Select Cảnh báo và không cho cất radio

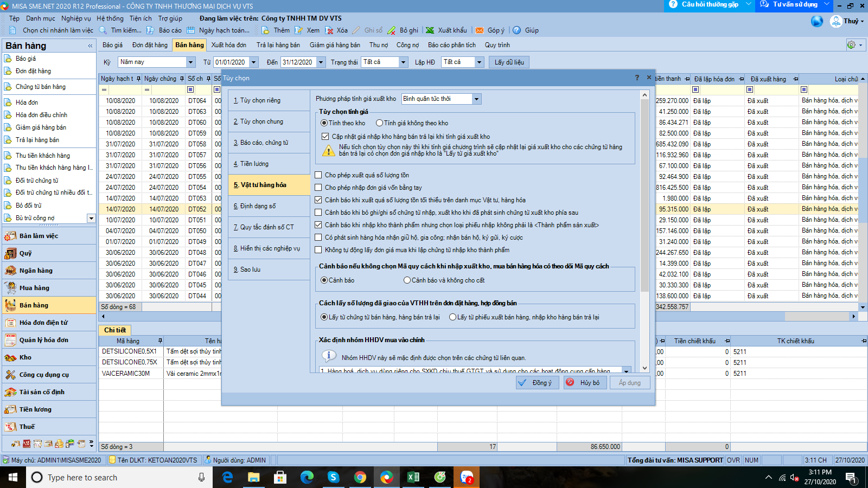[x=407, y=280]
